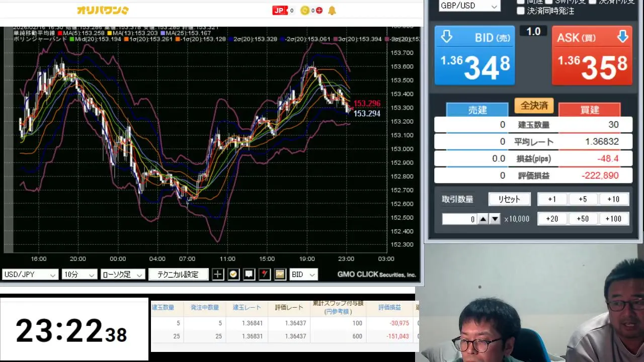644x362 pixels.
Task: Click the loss cell -151,043 in positions table
Action: tap(397, 336)
